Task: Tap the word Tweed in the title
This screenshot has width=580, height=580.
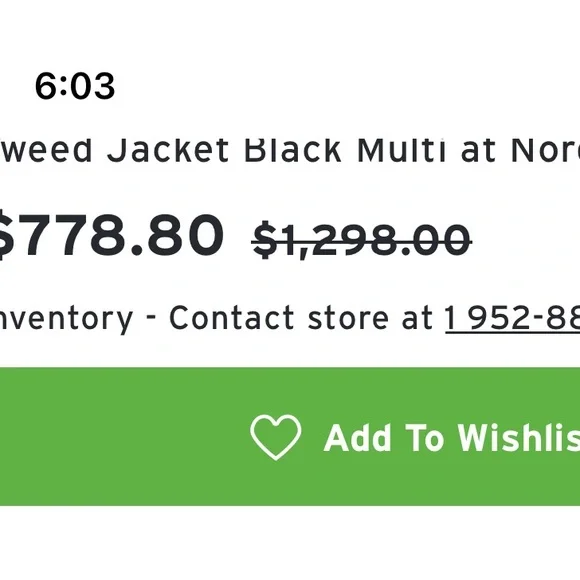Action: (45, 150)
